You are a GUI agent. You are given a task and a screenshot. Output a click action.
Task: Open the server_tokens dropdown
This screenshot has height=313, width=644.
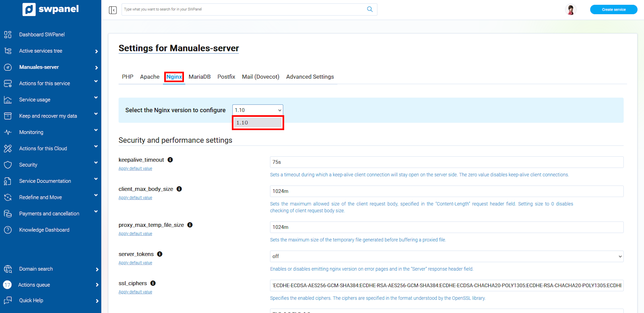coord(446,256)
